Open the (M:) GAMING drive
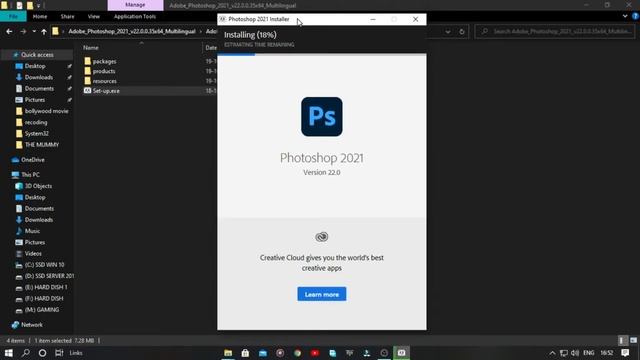 pos(42,310)
